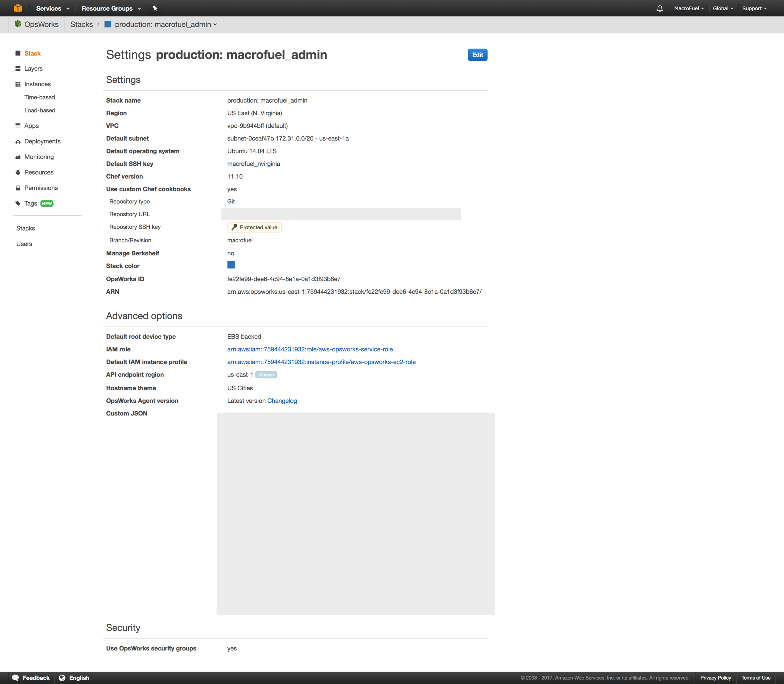Click the Resources cube icon
The height and width of the screenshot is (684, 784).
click(x=18, y=173)
